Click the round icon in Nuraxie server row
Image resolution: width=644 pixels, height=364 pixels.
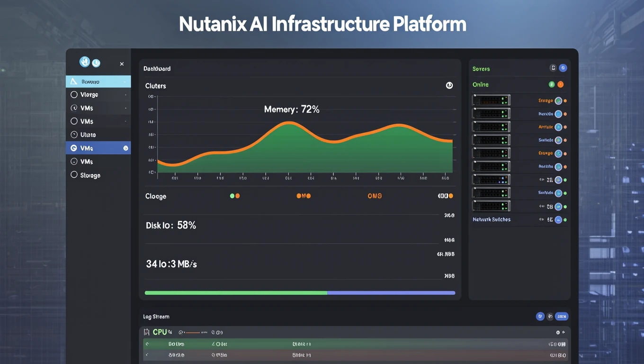point(558,114)
